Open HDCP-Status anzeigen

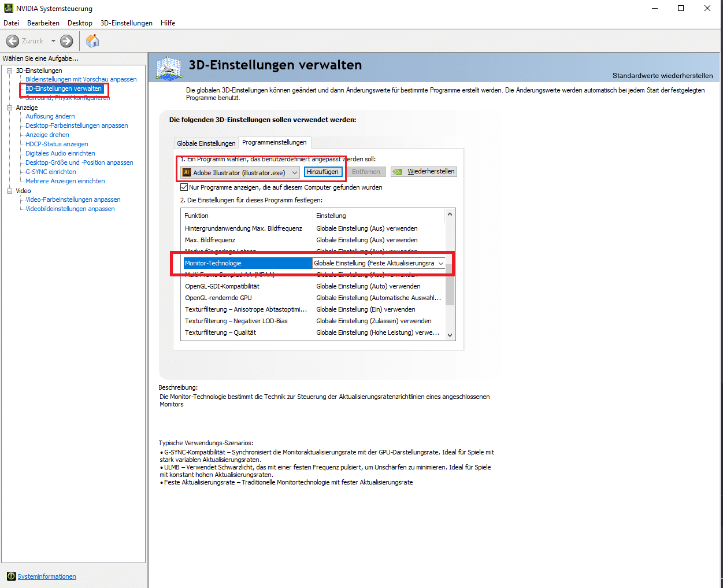[x=57, y=144]
